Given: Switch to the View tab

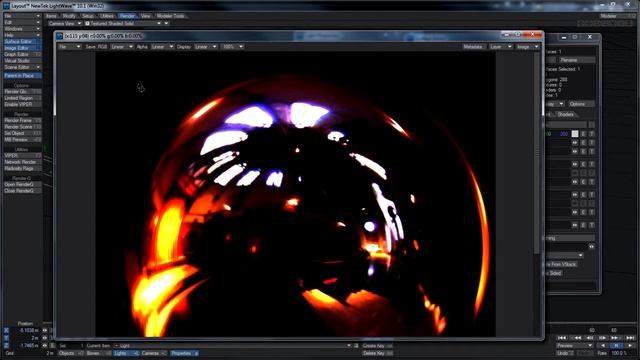Looking at the screenshot, I should (x=146, y=16).
